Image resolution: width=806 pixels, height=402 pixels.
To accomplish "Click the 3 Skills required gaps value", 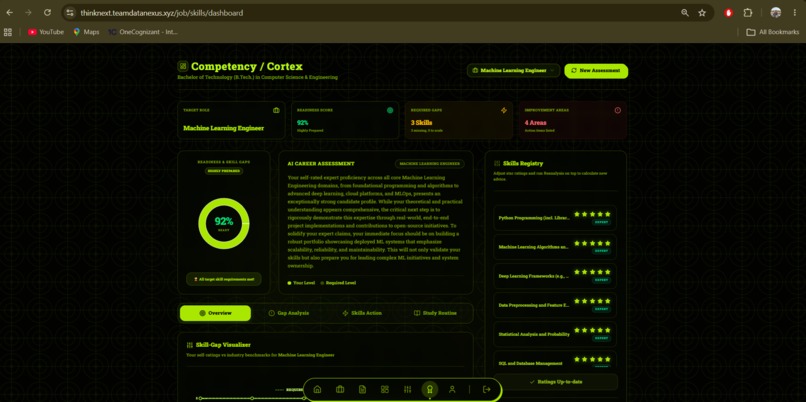I will click(x=421, y=123).
